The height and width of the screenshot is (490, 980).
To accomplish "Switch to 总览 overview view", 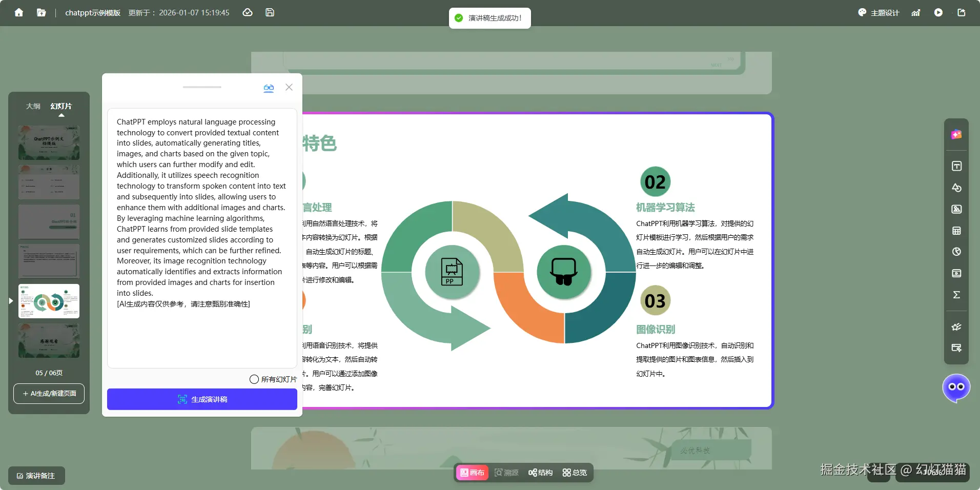I will coord(575,473).
